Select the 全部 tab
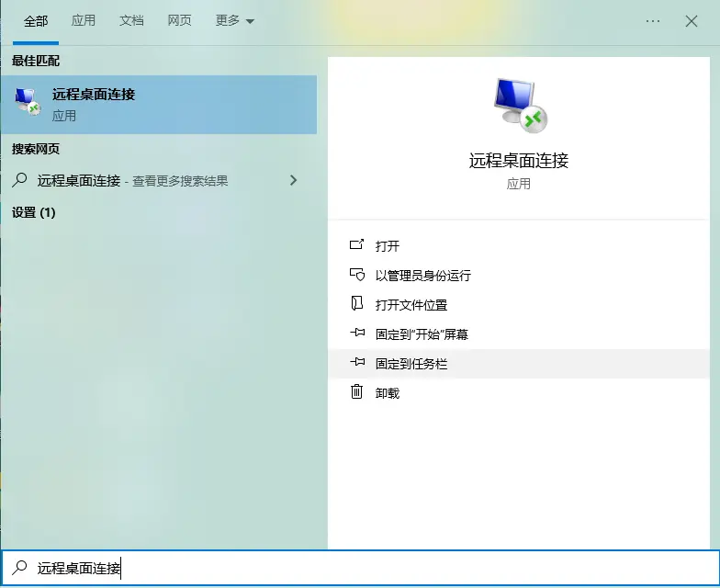This screenshot has height=588, width=720. 36,20
